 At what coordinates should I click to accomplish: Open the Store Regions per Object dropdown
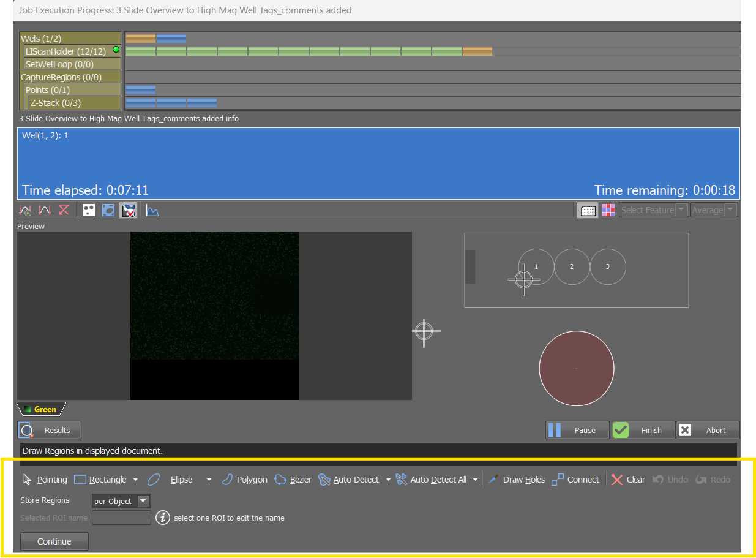click(x=121, y=501)
